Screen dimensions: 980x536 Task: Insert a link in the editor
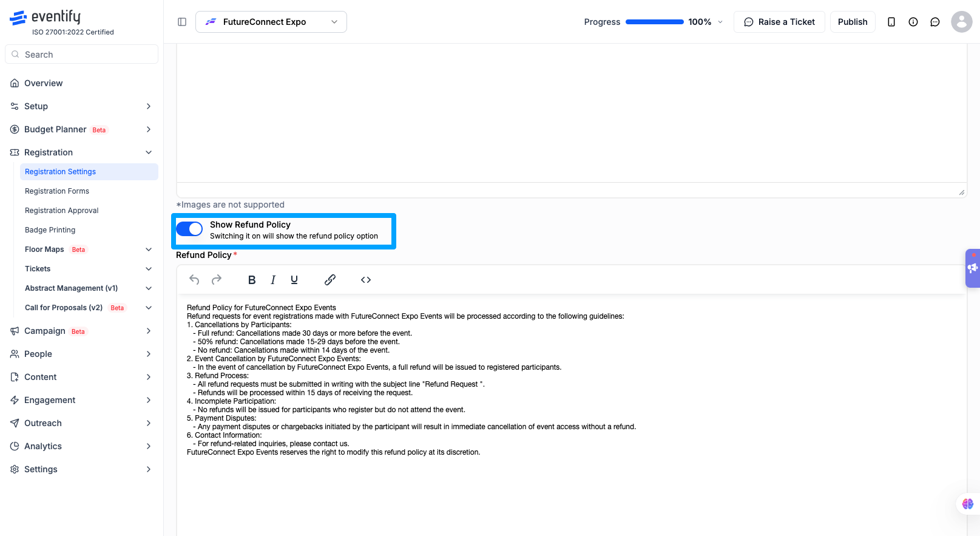click(x=330, y=280)
